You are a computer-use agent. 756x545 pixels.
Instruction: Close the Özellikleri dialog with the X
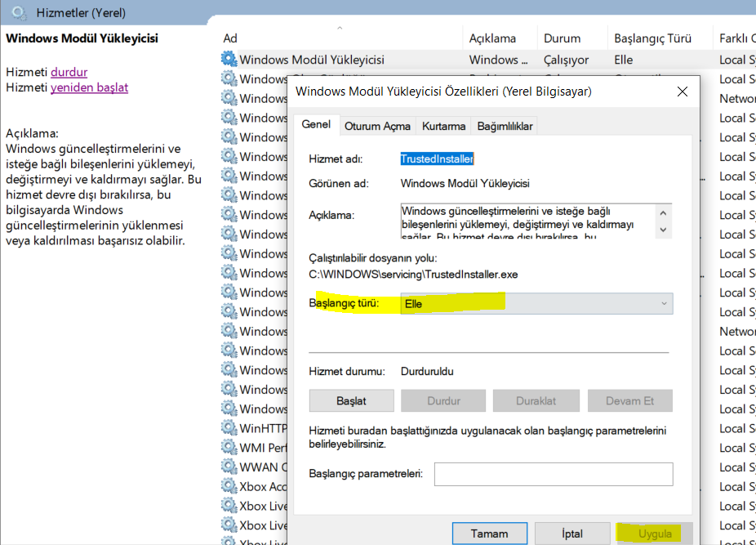coord(683,92)
